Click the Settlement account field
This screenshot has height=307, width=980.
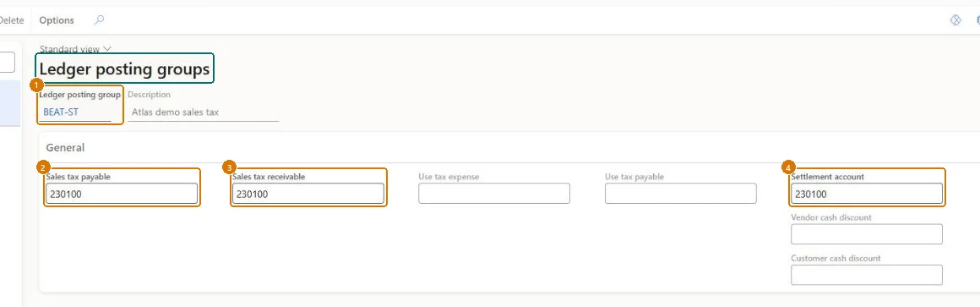867,194
